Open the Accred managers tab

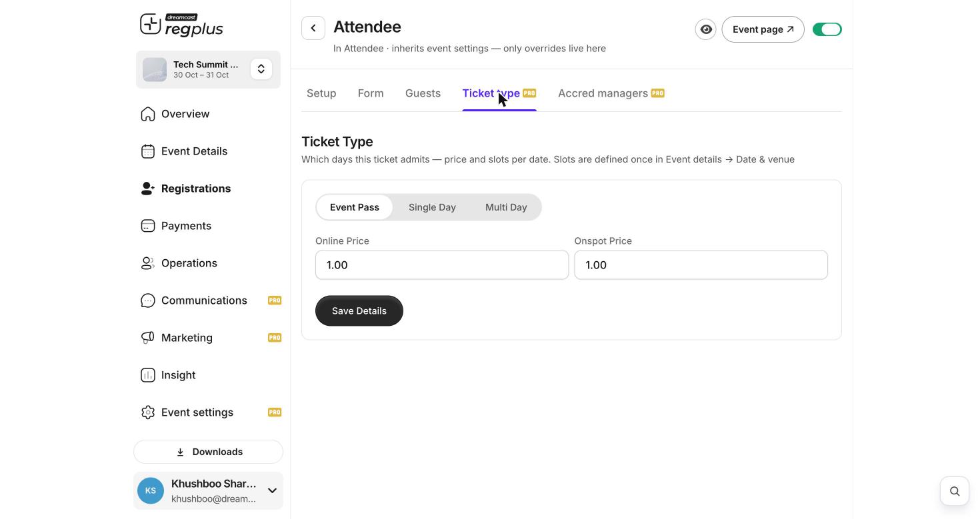coord(611,93)
